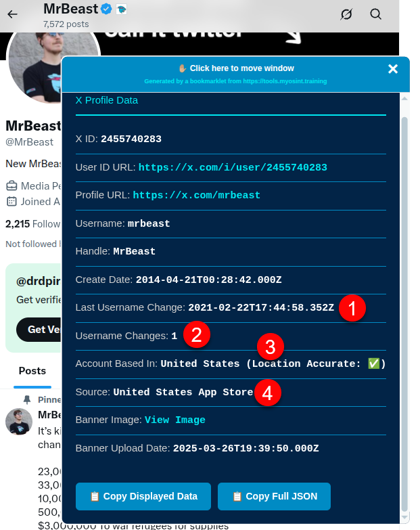
Task: Open the Profile URL x.com/mrbeast link
Action: tap(197, 196)
